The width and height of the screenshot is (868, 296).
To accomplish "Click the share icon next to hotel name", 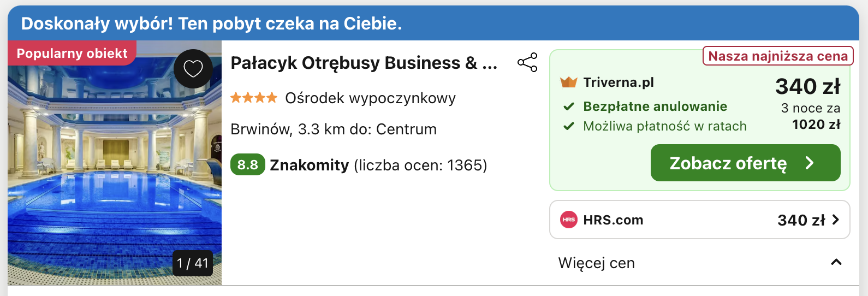I will click(527, 62).
